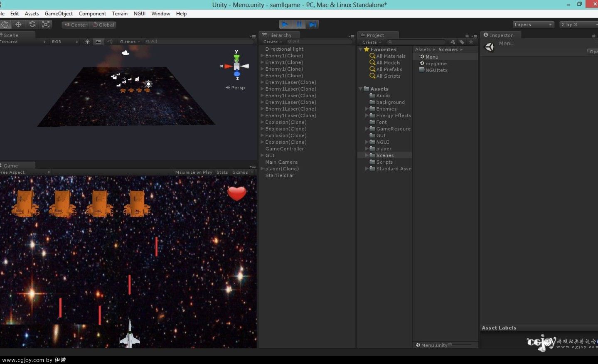Toggle scene lighting with the sun icon

[87, 42]
